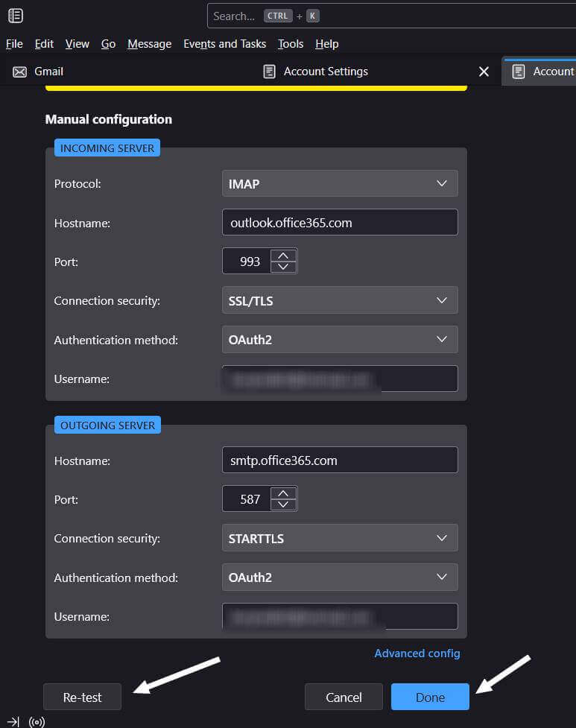Viewport: 576px width, 728px height.
Task: Toggle the spaces toolbar icon
Action: [x=16, y=16]
